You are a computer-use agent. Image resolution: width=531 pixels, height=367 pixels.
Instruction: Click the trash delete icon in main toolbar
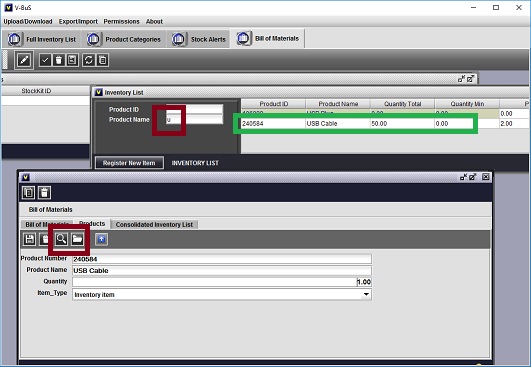pyautogui.click(x=59, y=60)
